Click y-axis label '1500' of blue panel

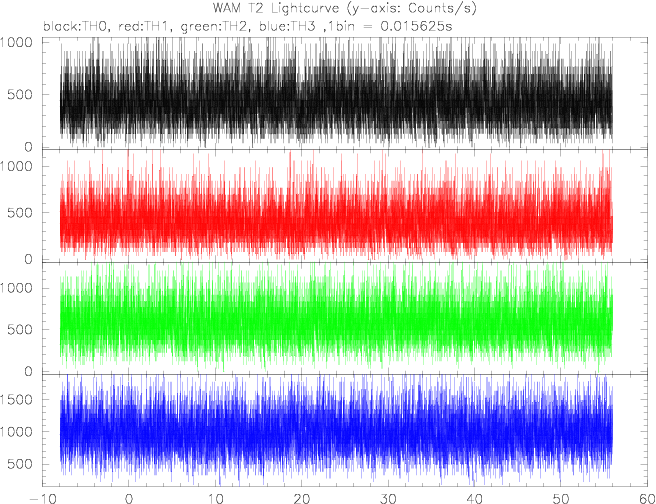click(x=16, y=399)
